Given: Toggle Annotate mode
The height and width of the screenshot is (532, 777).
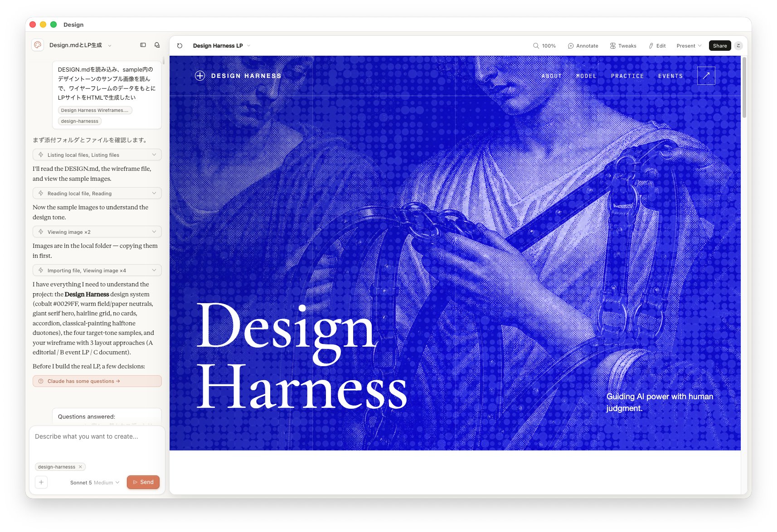Looking at the screenshot, I should click(x=583, y=46).
